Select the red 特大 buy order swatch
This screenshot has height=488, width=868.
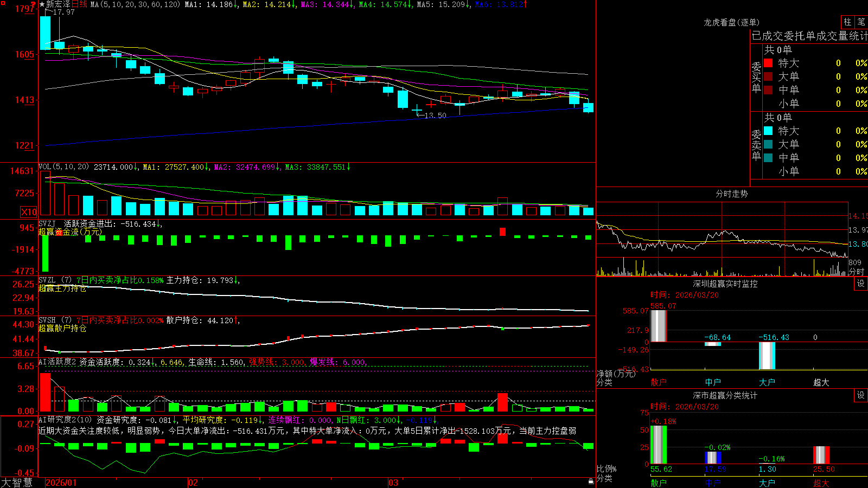768,63
